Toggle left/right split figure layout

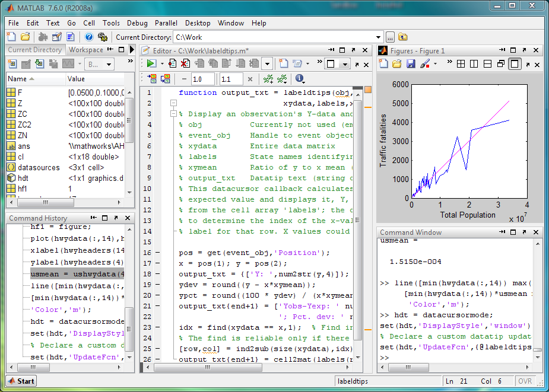tap(474, 63)
